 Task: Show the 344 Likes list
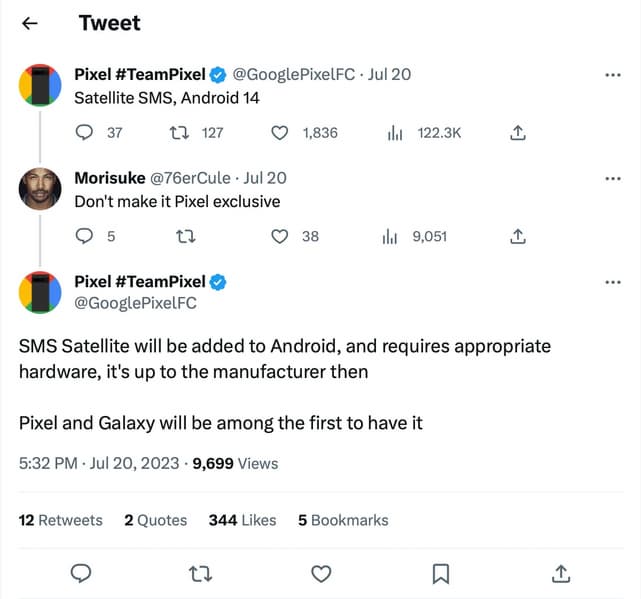point(242,520)
